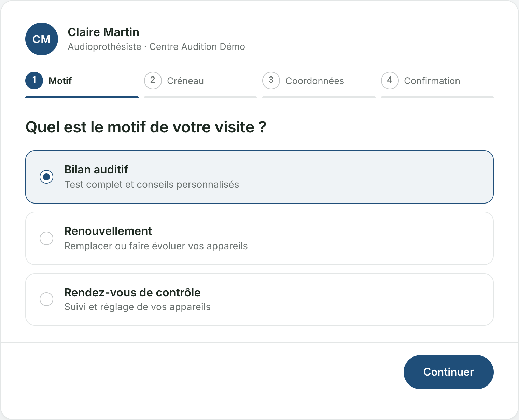Viewport: 519px width, 420px height.
Task: Choose the Renouvellement radio option
Action: tap(46, 238)
